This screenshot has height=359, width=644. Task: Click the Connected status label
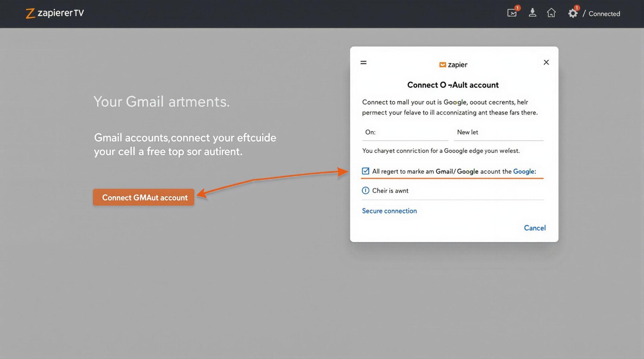pyautogui.click(x=604, y=14)
